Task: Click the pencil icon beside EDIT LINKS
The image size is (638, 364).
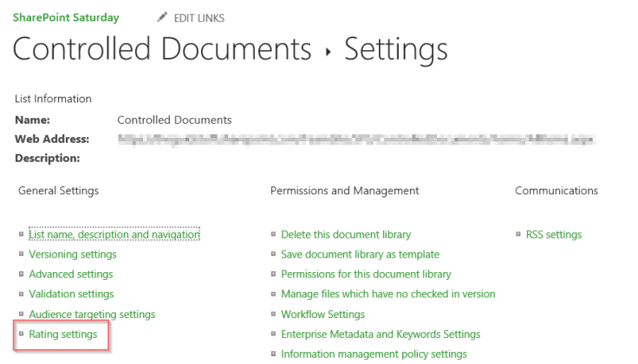Action: (x=162, y=17)
